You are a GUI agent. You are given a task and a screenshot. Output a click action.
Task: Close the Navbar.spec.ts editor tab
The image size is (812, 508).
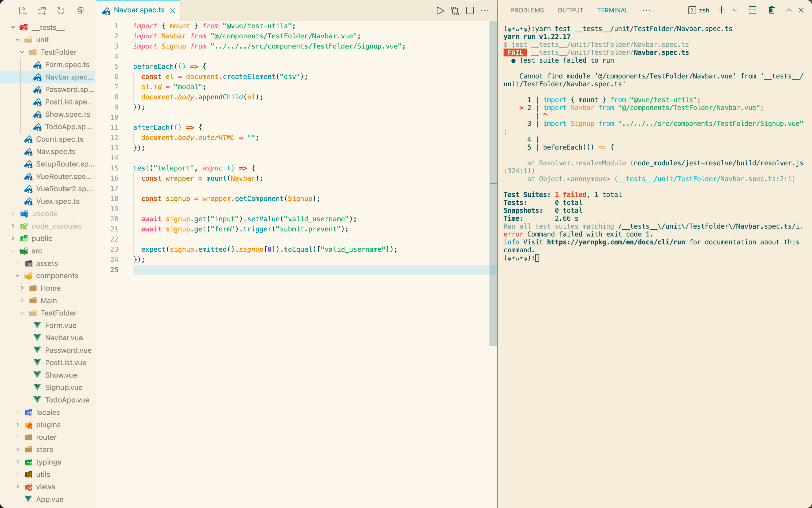pos(173,11)
